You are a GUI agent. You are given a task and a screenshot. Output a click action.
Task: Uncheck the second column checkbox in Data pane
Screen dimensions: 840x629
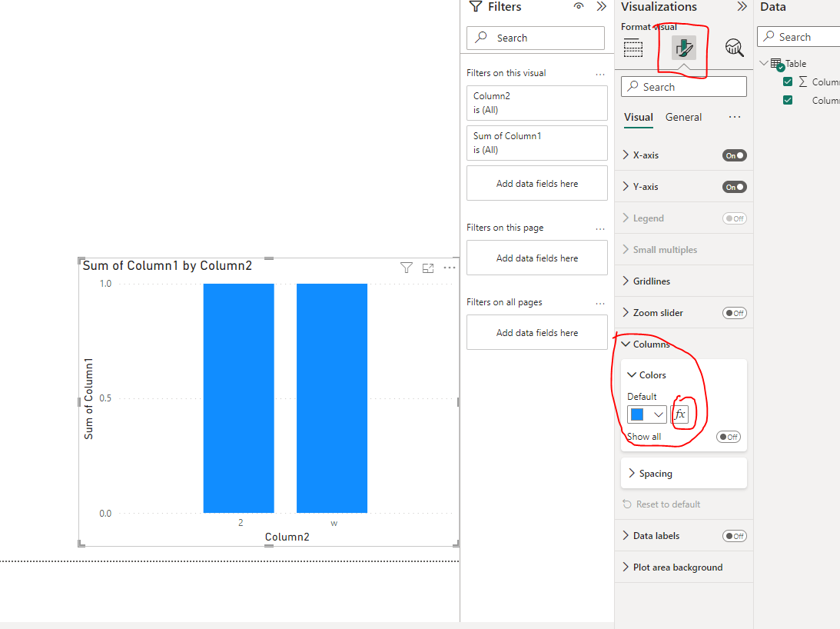pos(788,100)
